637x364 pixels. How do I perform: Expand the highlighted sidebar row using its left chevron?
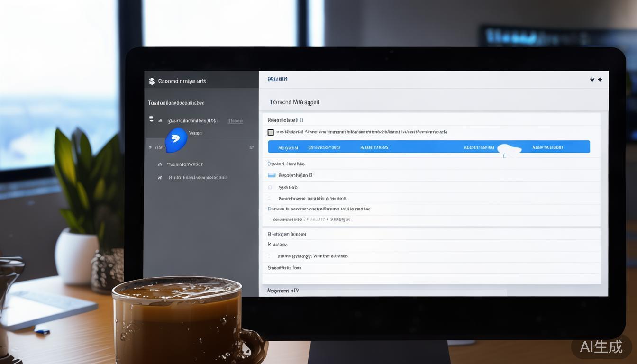pos(150,148)
